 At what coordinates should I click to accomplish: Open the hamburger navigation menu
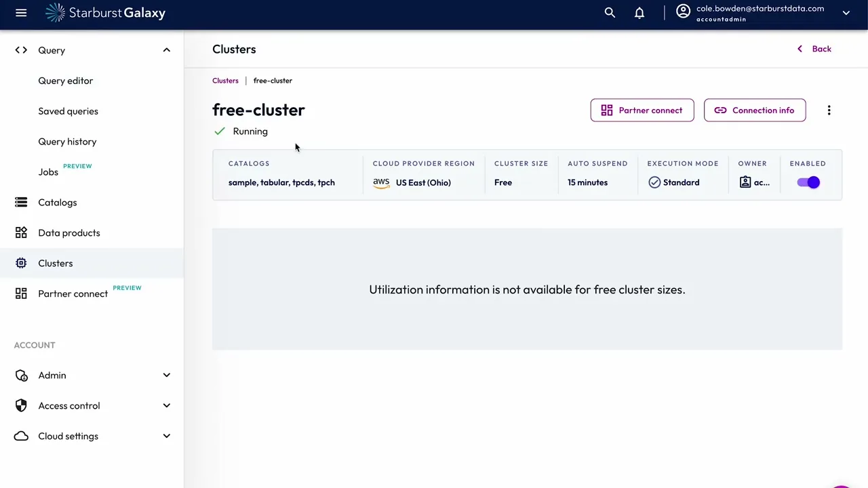click(x=21, y=13)
